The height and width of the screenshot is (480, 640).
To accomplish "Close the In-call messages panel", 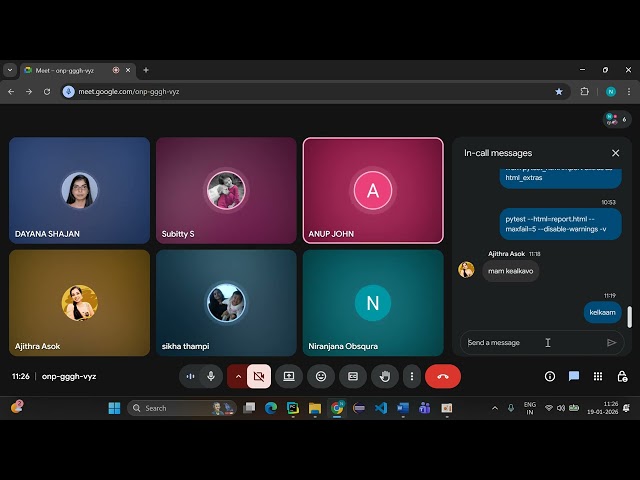I will [x=615, y=153].
